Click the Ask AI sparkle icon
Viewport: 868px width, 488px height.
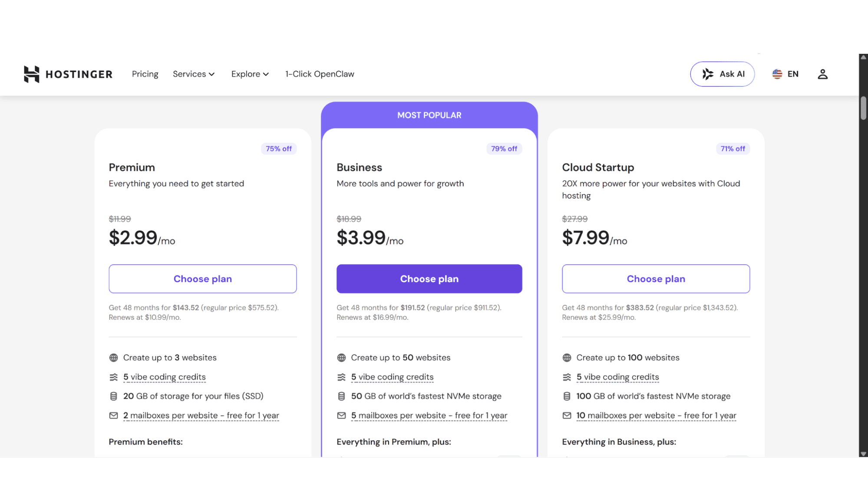point(708,74)
